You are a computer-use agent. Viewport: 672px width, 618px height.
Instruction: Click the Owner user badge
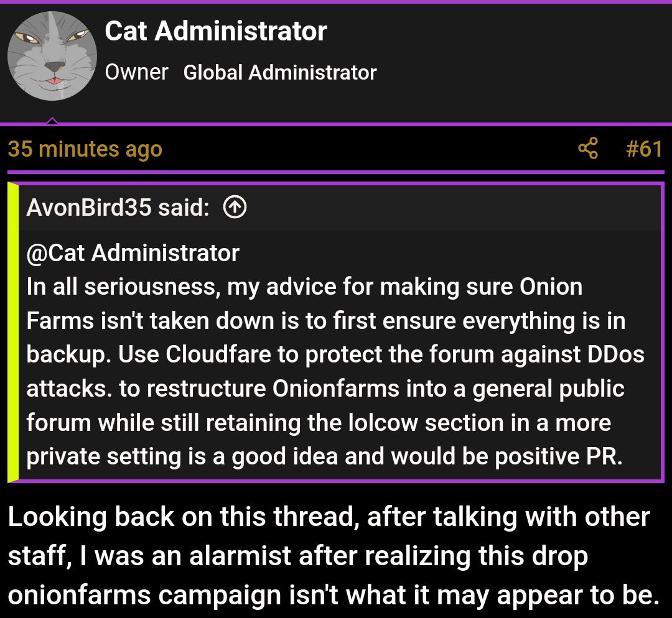click(136, 72)
